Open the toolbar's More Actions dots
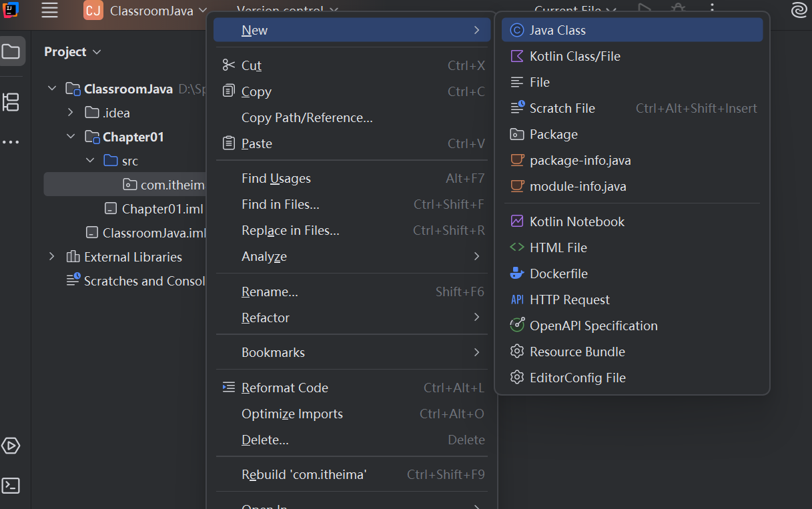 (712, 9)
